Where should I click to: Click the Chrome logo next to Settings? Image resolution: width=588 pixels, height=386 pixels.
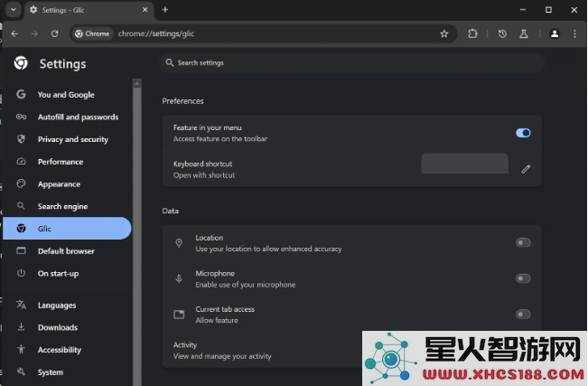click(x=21, y=63)
